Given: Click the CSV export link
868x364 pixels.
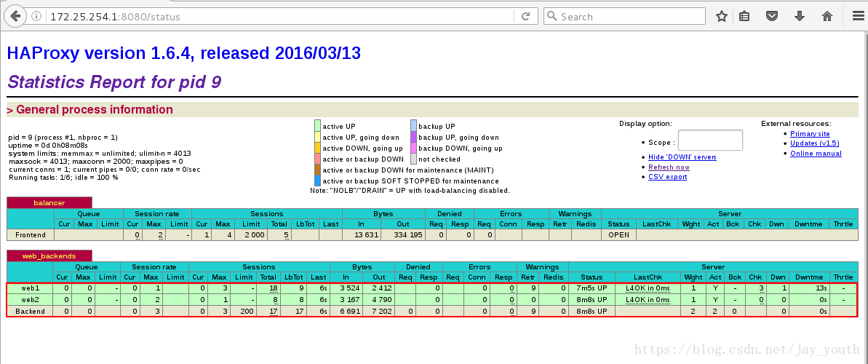Looking at the screenshot, I should coord(668,177).
